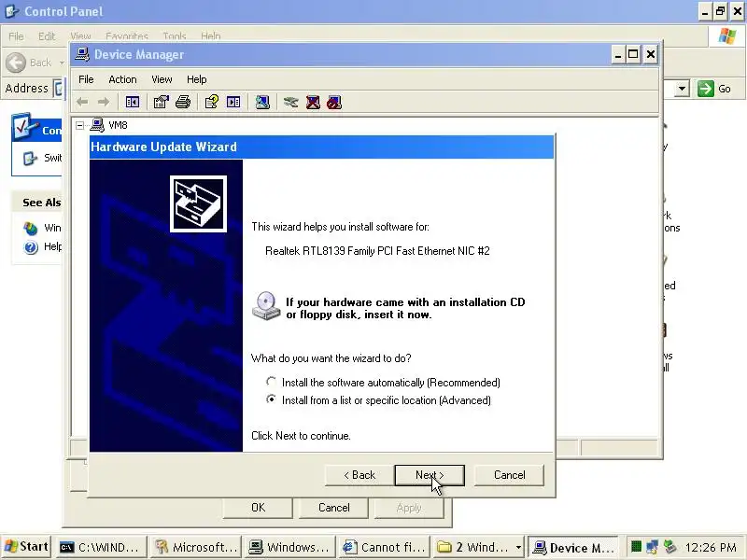747x560 pixels.
Task: Click the Realtek RTL8139 device name text
Action: pos(377,251)
